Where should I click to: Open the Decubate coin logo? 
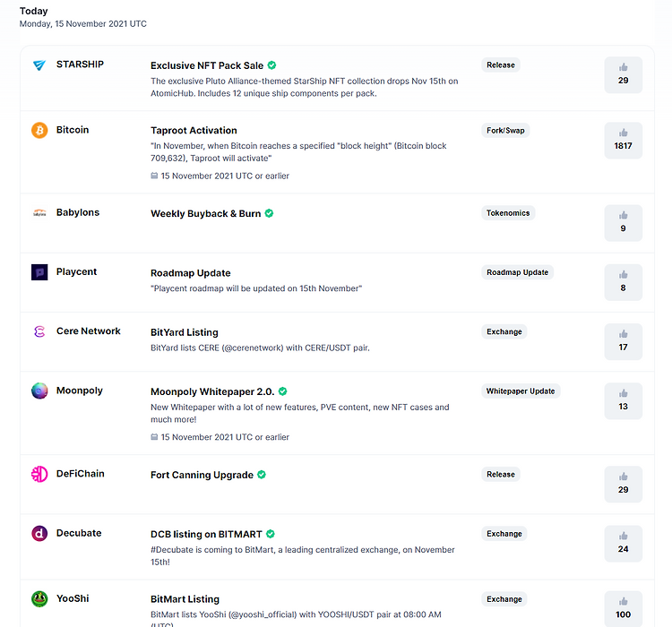39,534
